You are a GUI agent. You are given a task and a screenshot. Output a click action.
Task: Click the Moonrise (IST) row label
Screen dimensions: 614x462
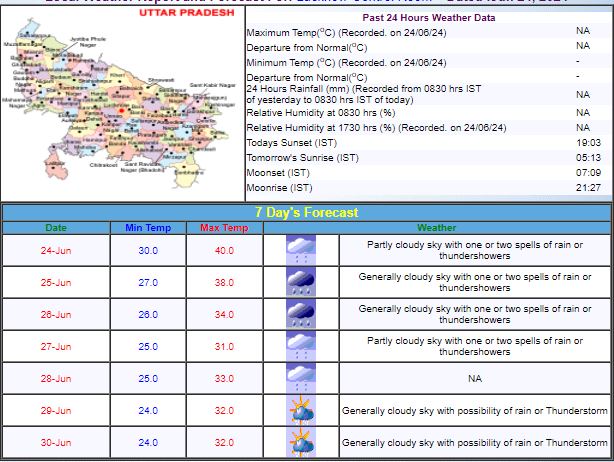pos(280,187)
